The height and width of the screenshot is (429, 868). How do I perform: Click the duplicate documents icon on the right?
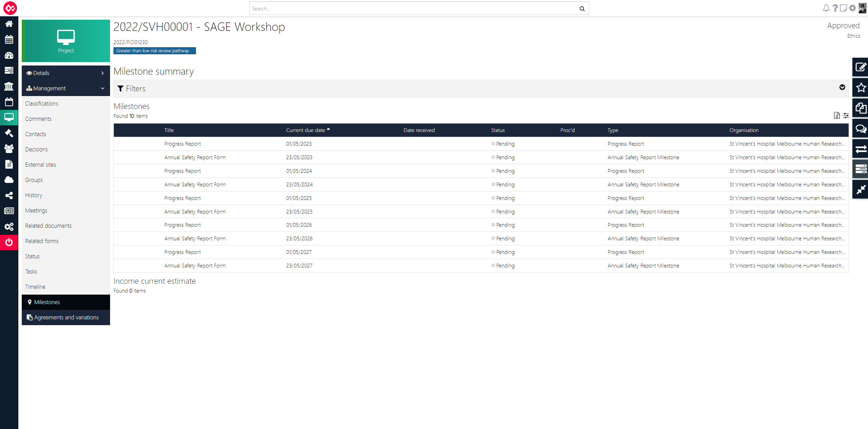coord(861,108)
